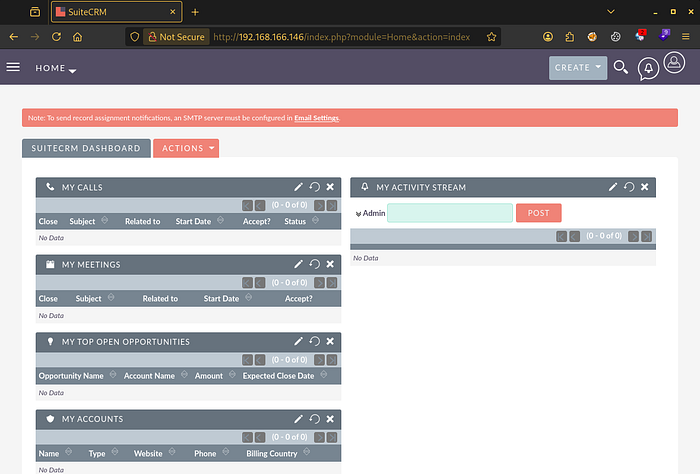Viewport: 700px width, 474px height.
Task: Click the Not Secure site indicator
Action: [176, 37]
